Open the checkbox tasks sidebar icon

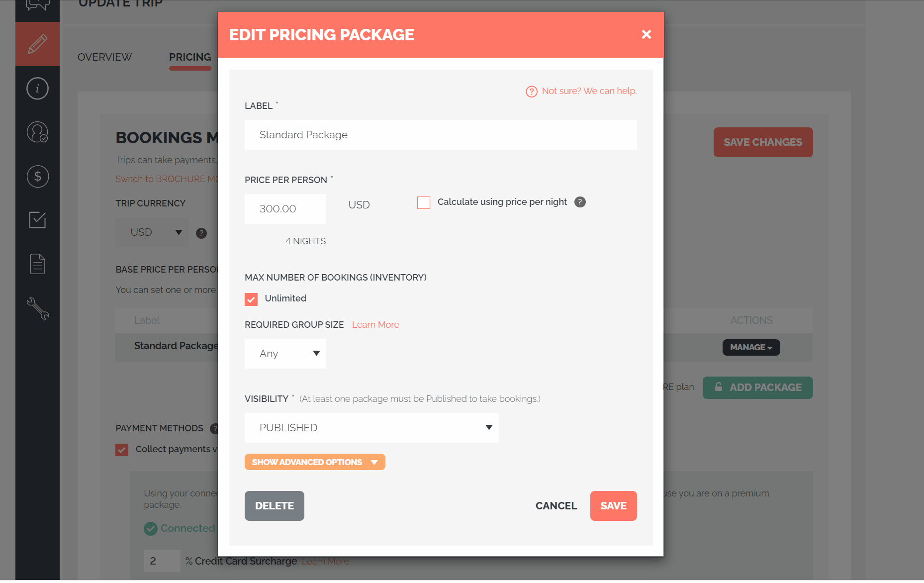point(37,220)
